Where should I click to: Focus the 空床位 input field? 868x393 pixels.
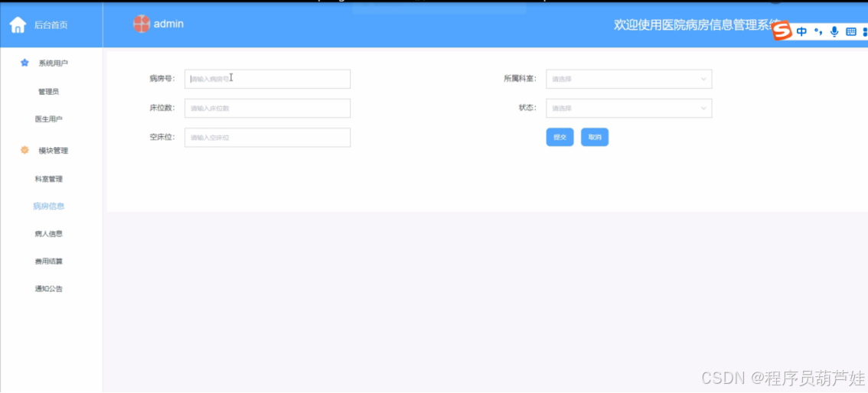(x=267, y=138)
